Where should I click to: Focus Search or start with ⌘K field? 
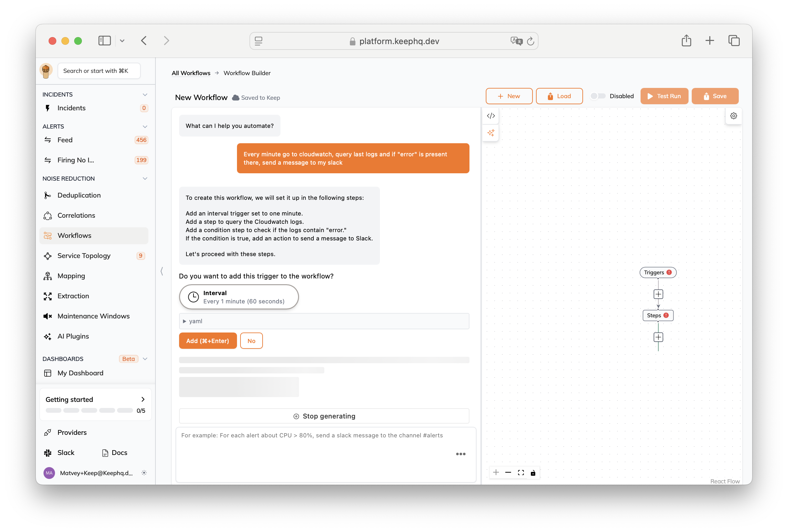pyautogui.click(x=99, y=71)
